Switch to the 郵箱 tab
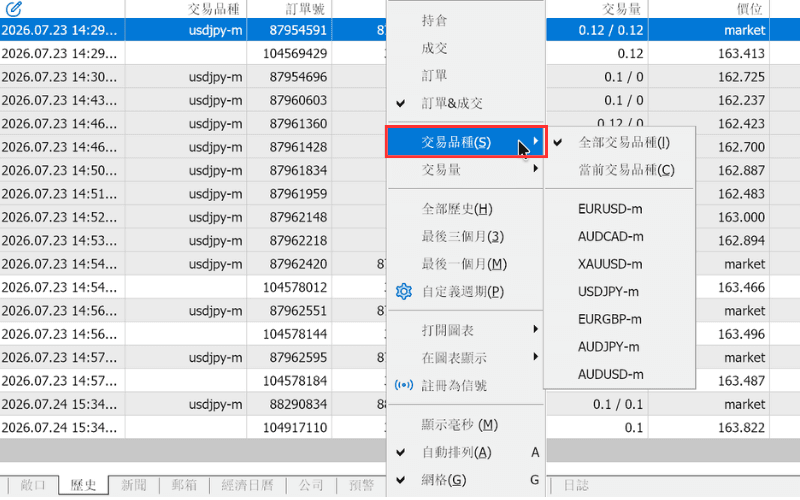Screen dimensions: 800x500 184,485
